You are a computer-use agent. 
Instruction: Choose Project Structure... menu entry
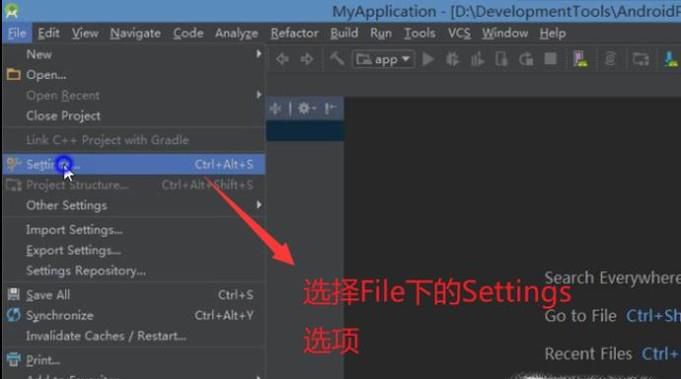tap(134, 185)
